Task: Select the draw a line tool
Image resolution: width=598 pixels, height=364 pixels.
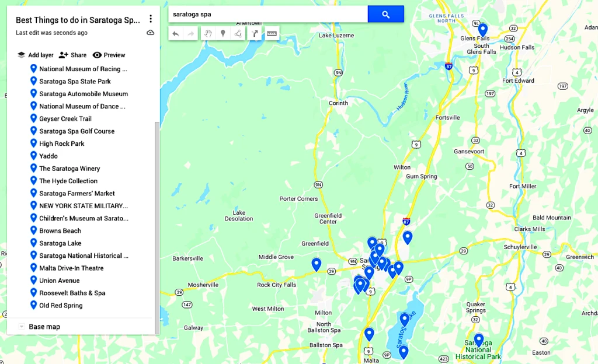Action: click(x=238, y=34)
